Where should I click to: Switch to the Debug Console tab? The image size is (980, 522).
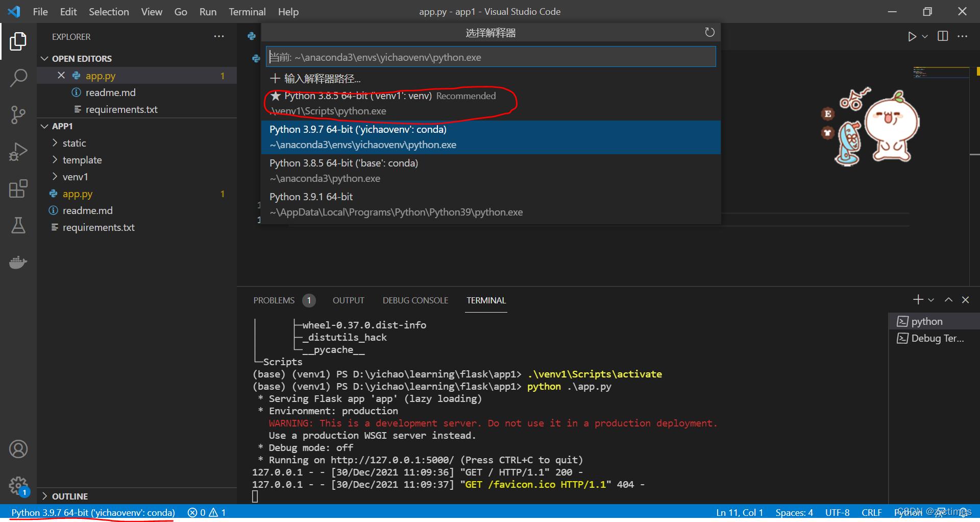(415, 300)
